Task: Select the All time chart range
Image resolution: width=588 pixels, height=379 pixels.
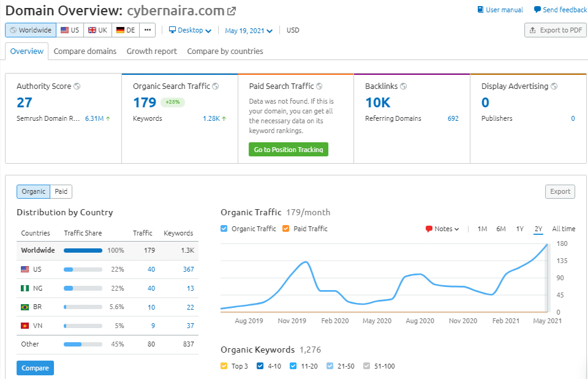Action: (x=563, y=229)
